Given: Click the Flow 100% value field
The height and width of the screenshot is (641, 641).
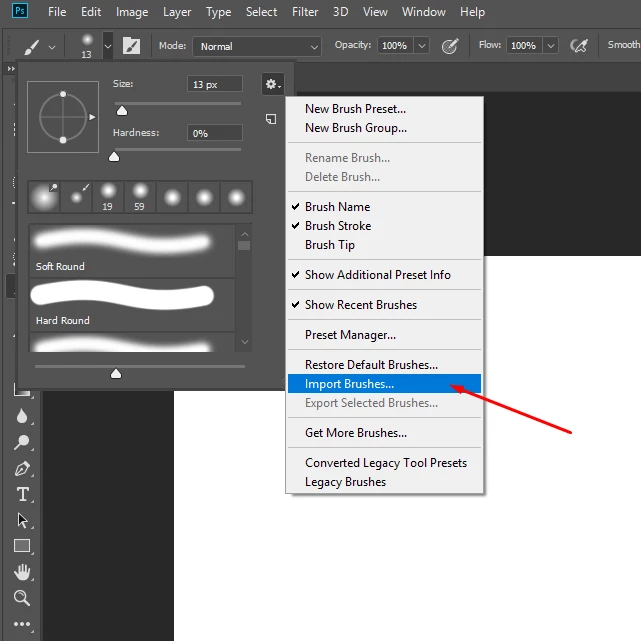Looking at the screenshot, I should (524, 45).
